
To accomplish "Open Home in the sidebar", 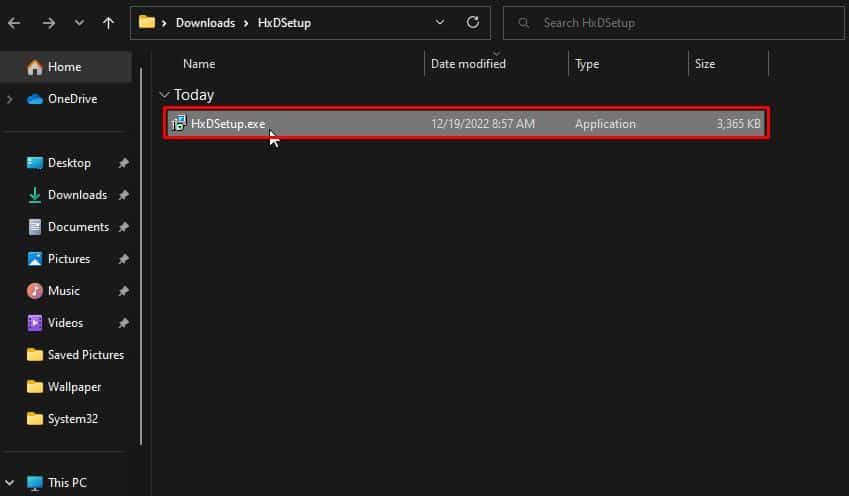I will (66, 67).
